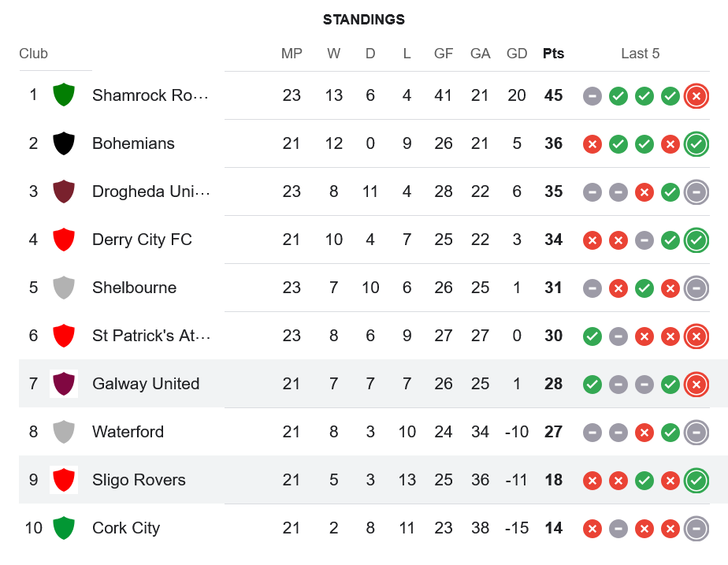This screenshot has height=565, width=728.
Task: Open Waterford club name link
Action: pyautogui.click(x=128, y=432)
